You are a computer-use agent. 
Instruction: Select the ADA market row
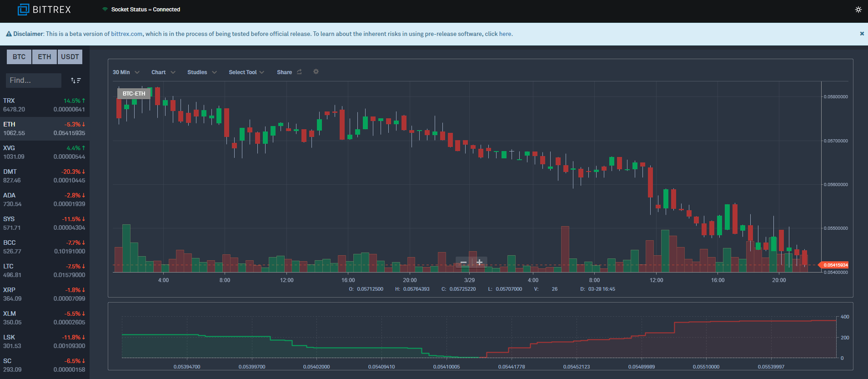45,200
